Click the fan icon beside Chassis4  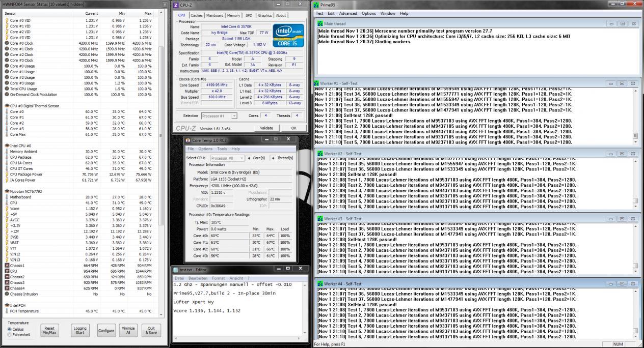point(7,288)
